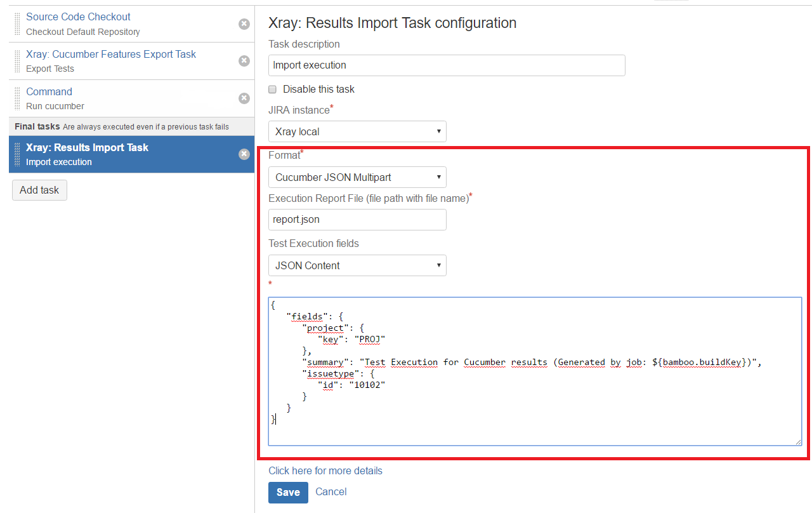Open the JIRA instance dropdown

tap(357, 131)
